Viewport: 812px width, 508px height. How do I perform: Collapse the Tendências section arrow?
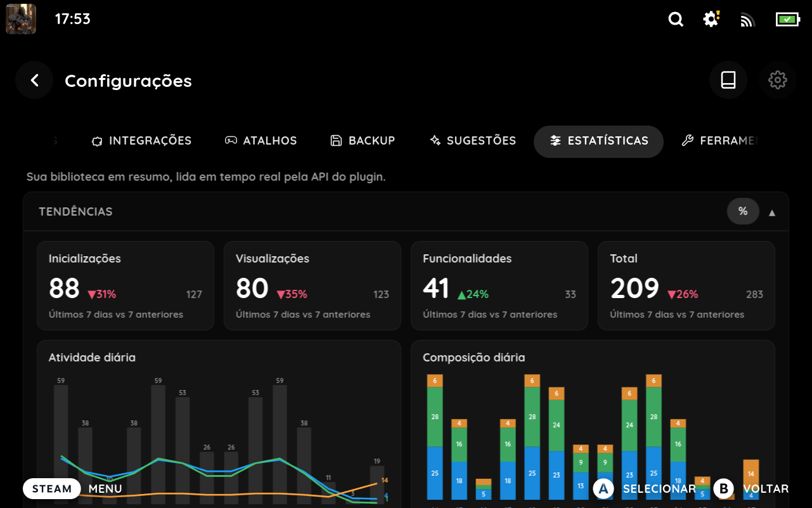point(772,212)
